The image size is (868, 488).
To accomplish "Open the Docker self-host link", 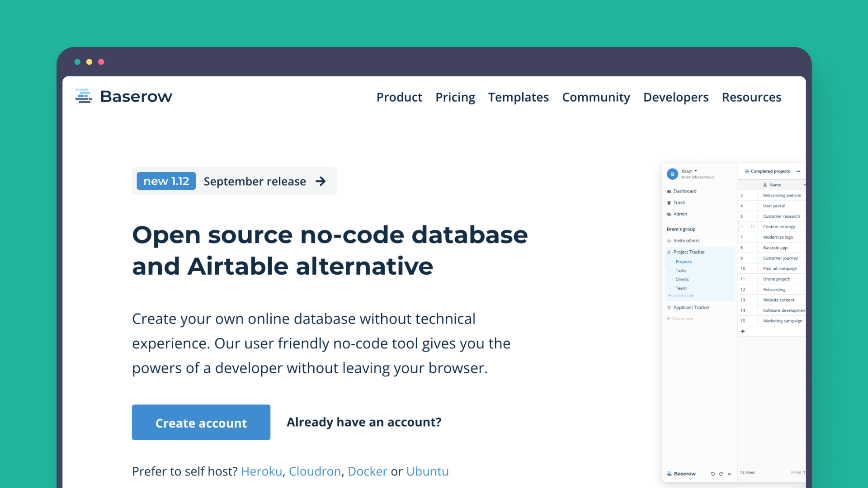I will pos(367,471).
